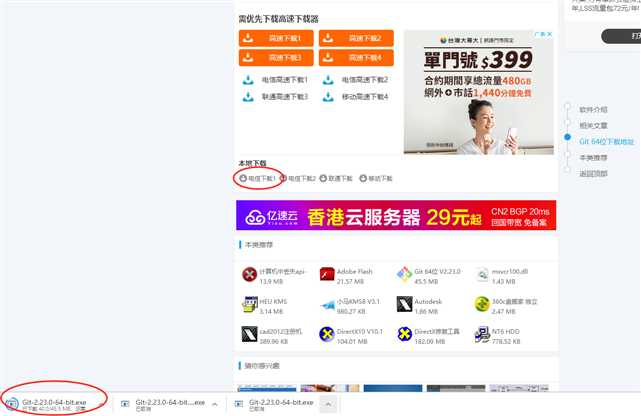Click 返回顶部 in side navigation

pyautogui.click(x=593, y=174)
